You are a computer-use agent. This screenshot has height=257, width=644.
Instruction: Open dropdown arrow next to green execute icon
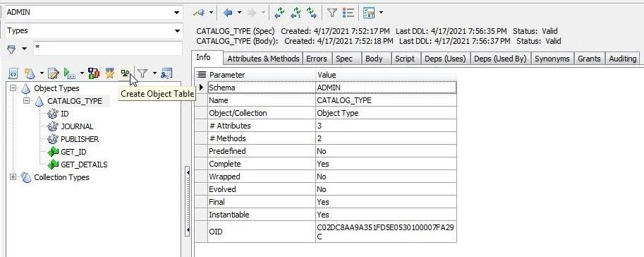82,74
